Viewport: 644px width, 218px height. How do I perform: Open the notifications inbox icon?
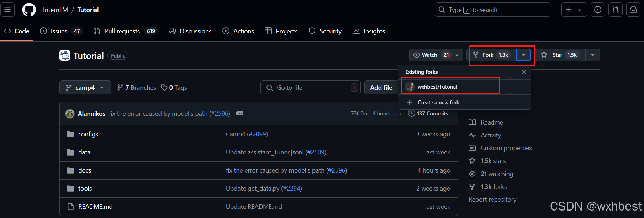pos(633,10)
